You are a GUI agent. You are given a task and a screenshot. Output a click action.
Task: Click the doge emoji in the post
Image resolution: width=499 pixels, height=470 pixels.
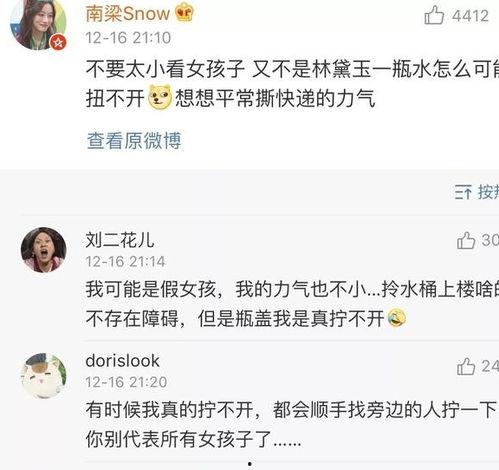160,97
